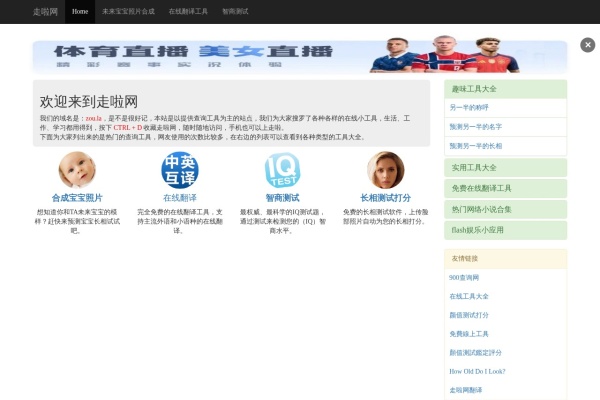
Task: Click the 走啦网 site brand logo
Action: 45,12
